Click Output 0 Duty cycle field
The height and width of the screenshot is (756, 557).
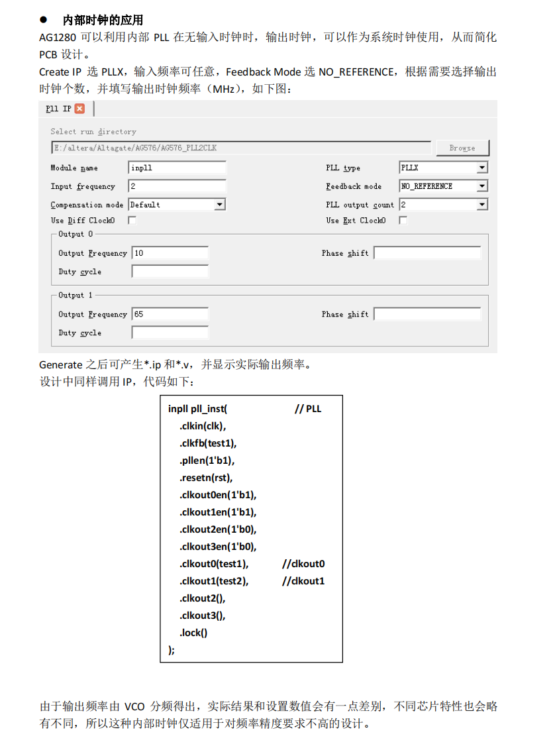[x=170, y=272]
